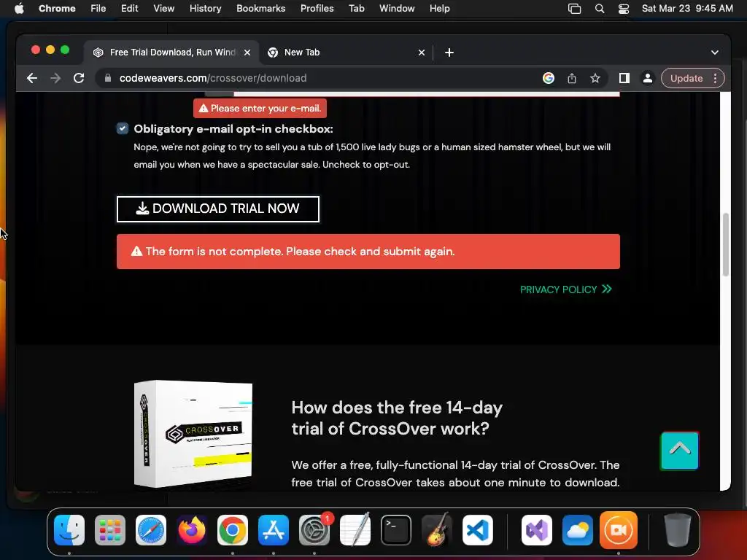This screenshot has height=560, width=747.
Task: Open the Chrome application menu
Action: [57, 8]
